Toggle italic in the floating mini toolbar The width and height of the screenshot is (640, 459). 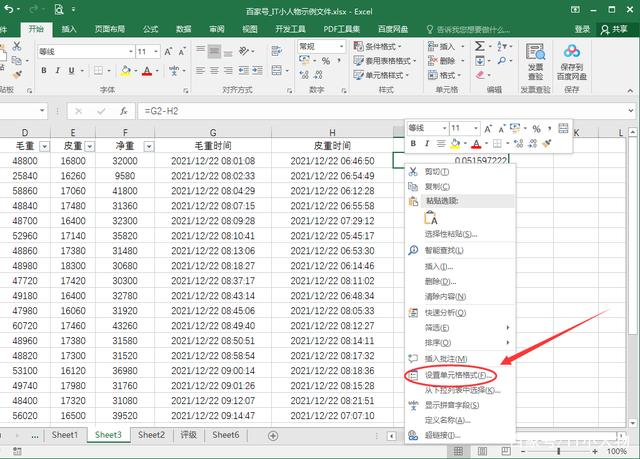pos(429,145)
